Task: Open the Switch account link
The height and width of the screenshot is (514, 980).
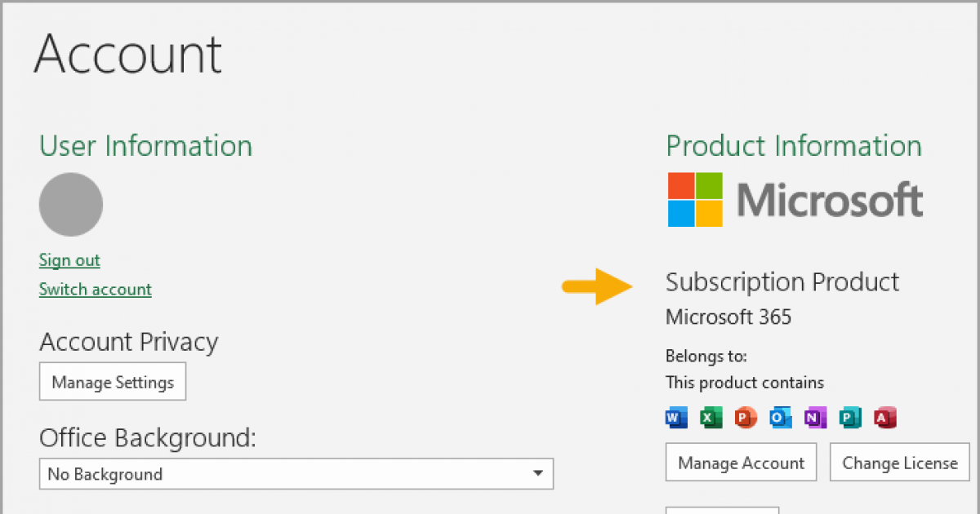Action: [x=95, y=290]
